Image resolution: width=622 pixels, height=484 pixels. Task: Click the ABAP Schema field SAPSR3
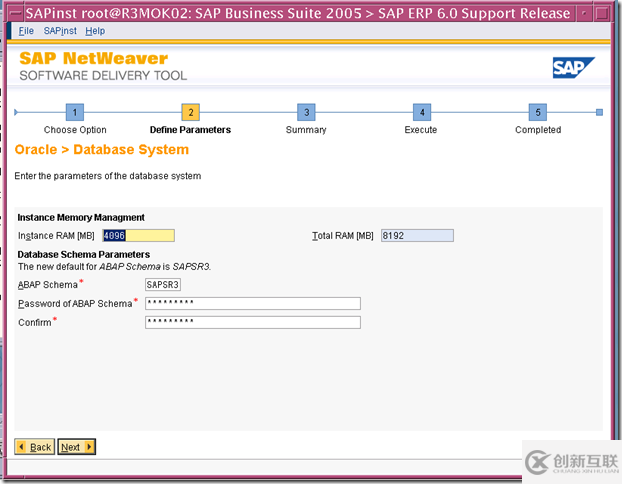click(x=163, y=284)
